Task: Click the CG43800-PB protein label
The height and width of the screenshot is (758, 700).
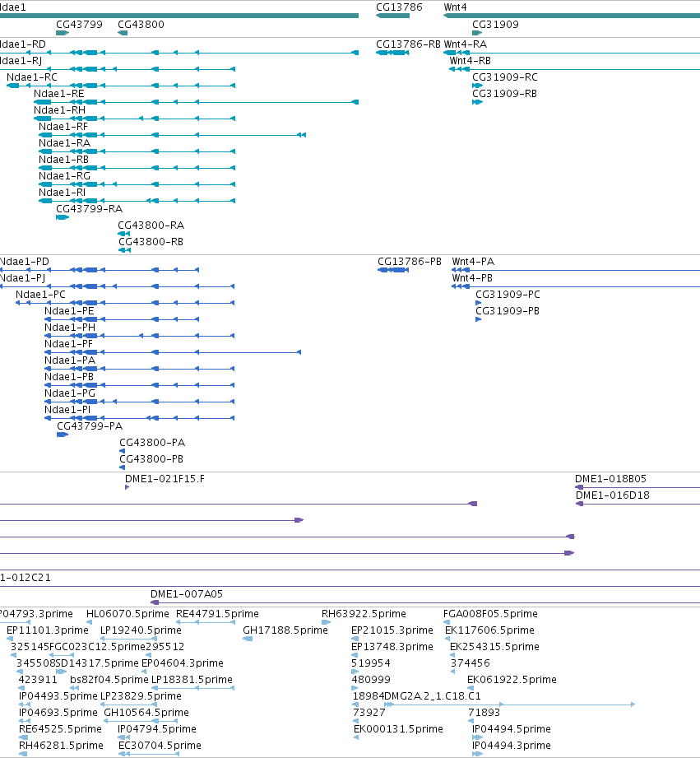Action: pyautogui.click(x=151, y=458)
